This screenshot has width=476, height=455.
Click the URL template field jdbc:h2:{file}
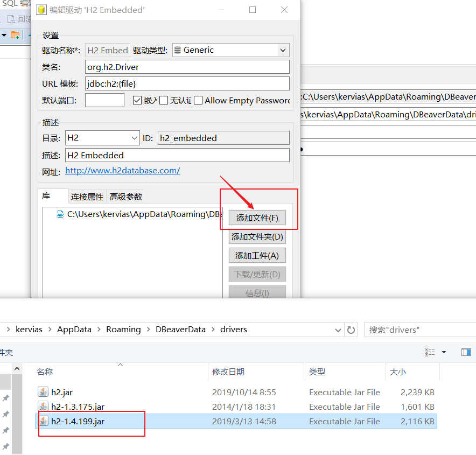coord(187,83)
